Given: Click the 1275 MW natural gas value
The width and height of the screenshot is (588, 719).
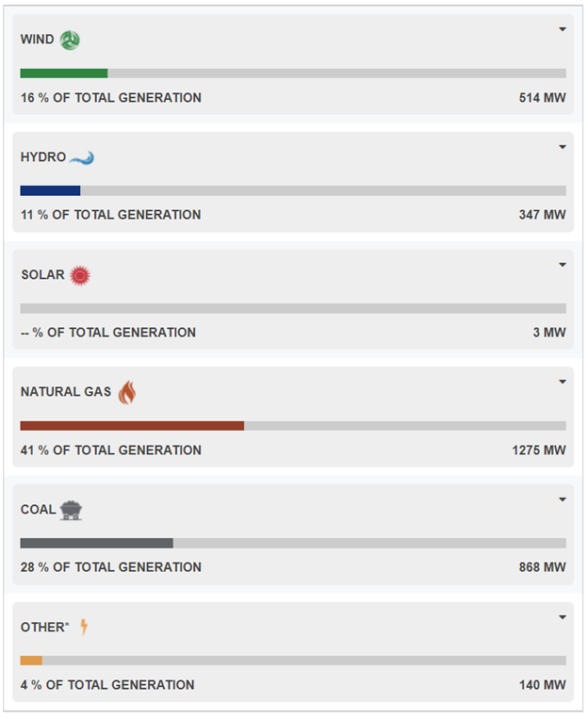Looking at the screenshot, I should 539,450.
